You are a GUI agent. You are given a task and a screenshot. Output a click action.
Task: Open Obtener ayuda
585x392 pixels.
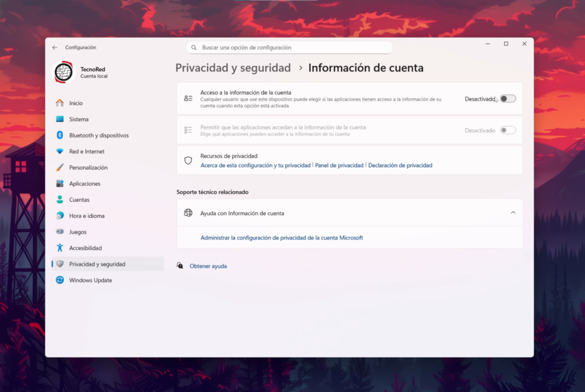[x=208, y=266]
